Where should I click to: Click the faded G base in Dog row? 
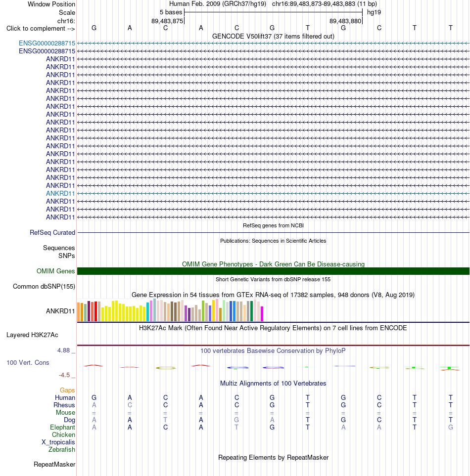(x=236, y=420)
